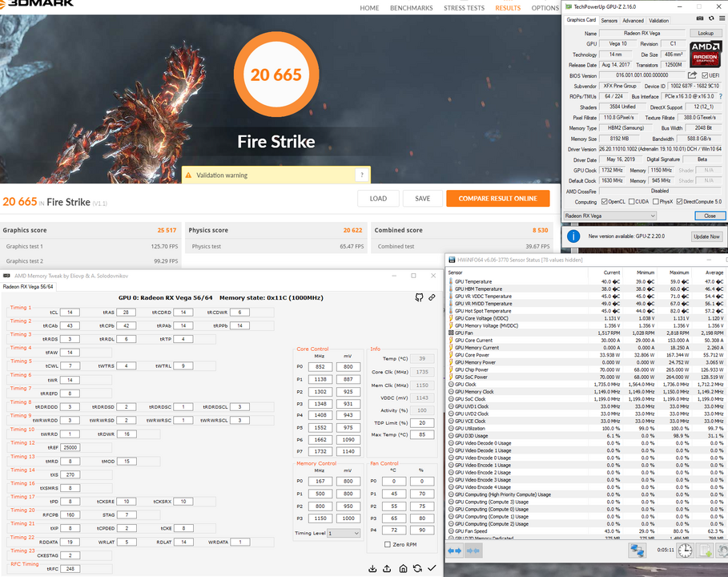Image resolution: width=728 pixels, height=577 pixels.
Task: Click HWiNFO clock reset timer icon
Action: [x=685, y=551]
